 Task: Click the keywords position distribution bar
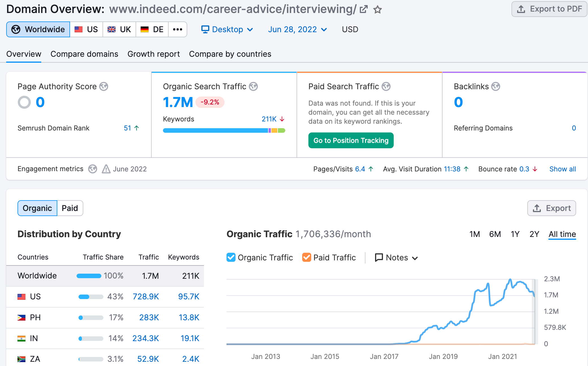point(224,130)
